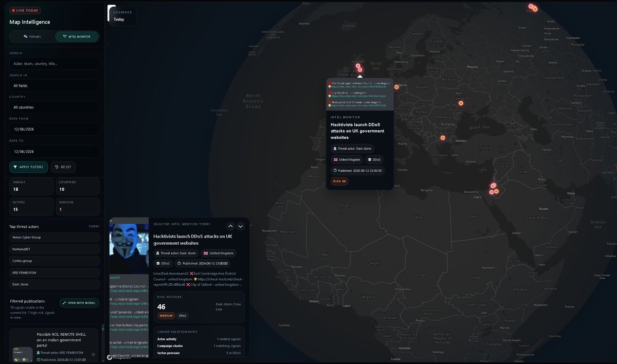Click the expand arrows icon on Open With Modal
The height and width of the screenshot is (364, 617).
point(65,303)
